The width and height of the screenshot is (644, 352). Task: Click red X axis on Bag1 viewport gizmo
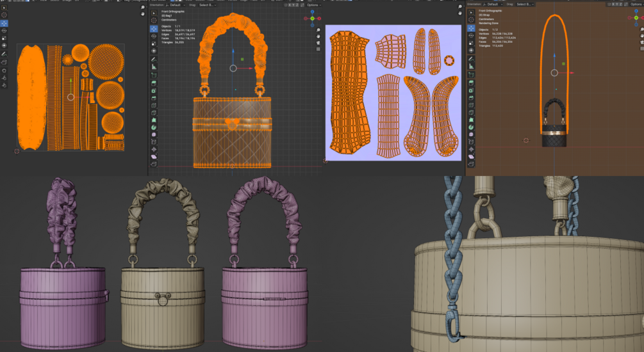(319, 19)
